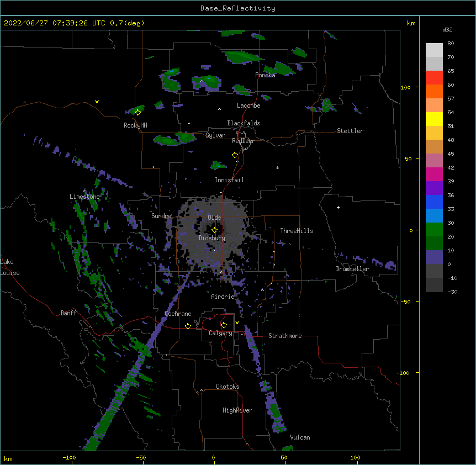This screenshot has width=476, height=465.
Task: Choose the bright green 20-30 dBZ swatch
Action: 434,230
